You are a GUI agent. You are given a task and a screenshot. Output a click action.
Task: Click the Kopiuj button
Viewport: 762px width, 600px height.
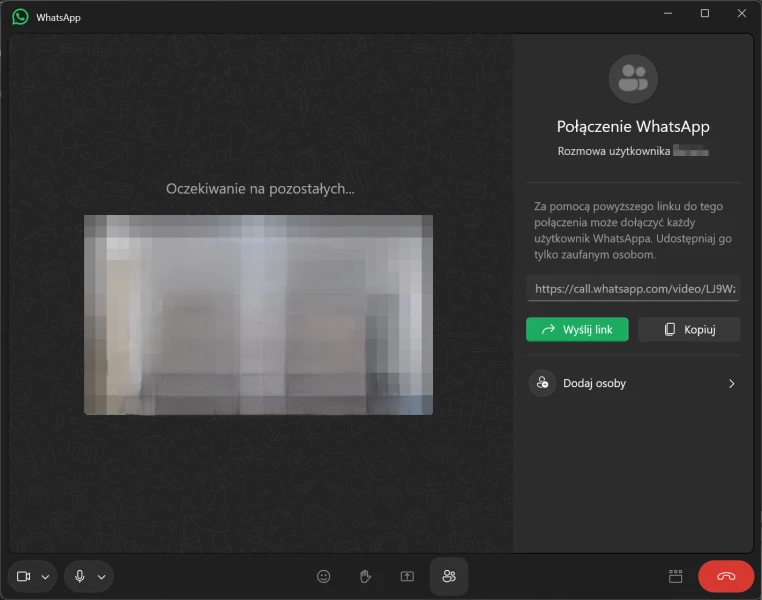coord(689,329)
